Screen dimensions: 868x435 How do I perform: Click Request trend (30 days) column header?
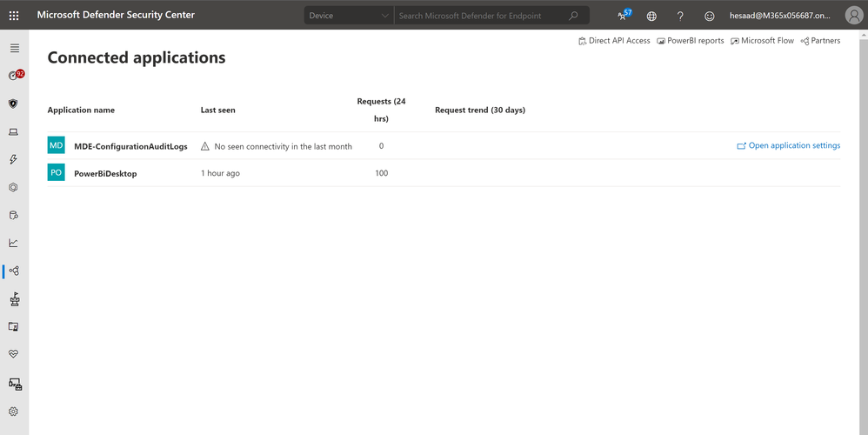pos(480,110)
